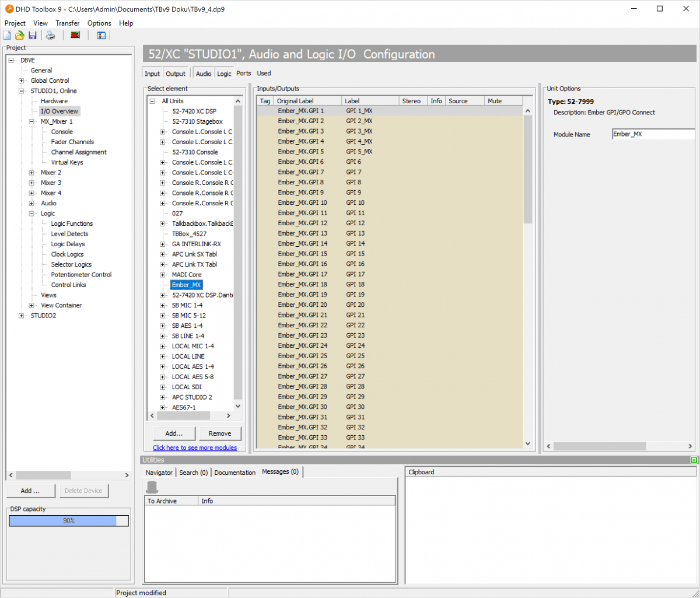Open the link to see more modules
This screenshot has width=700, height=598.
tap(196, 447)
